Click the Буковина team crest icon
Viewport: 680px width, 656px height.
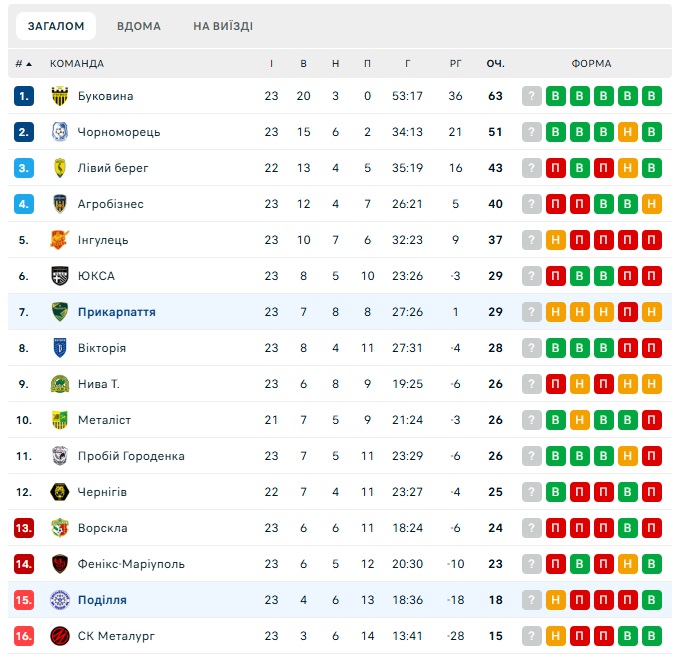point(59,96)
